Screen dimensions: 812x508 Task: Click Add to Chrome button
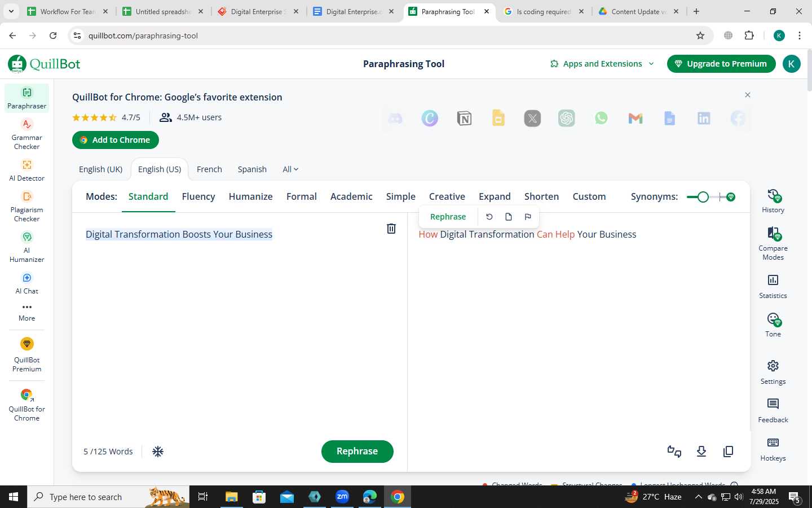[116, 140]
